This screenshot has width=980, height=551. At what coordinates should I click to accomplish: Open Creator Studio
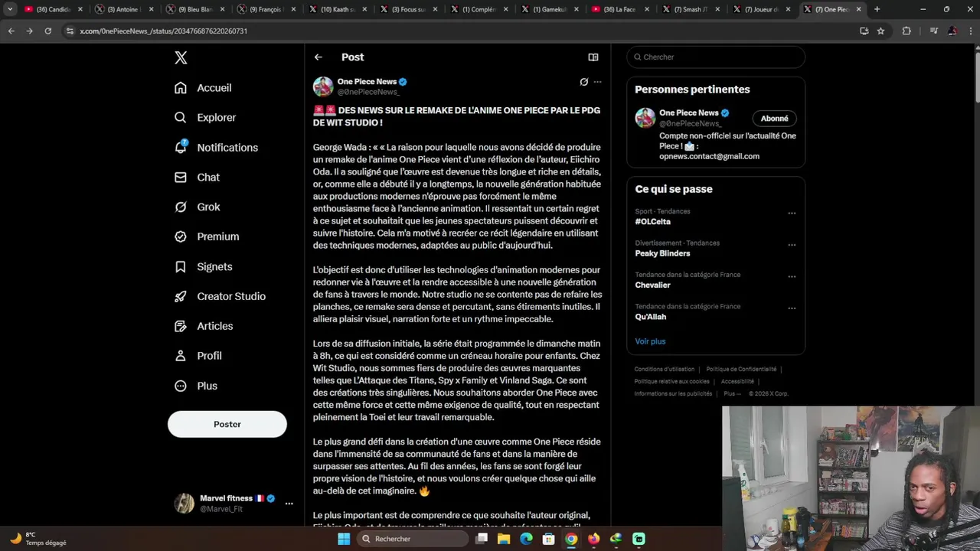click(220, 297)
